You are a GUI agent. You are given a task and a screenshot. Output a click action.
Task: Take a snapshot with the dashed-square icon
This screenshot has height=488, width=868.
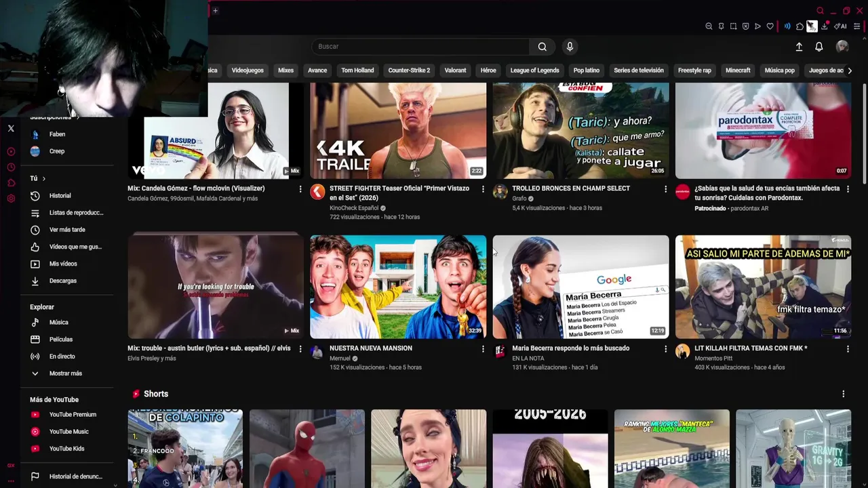[733, 26]
